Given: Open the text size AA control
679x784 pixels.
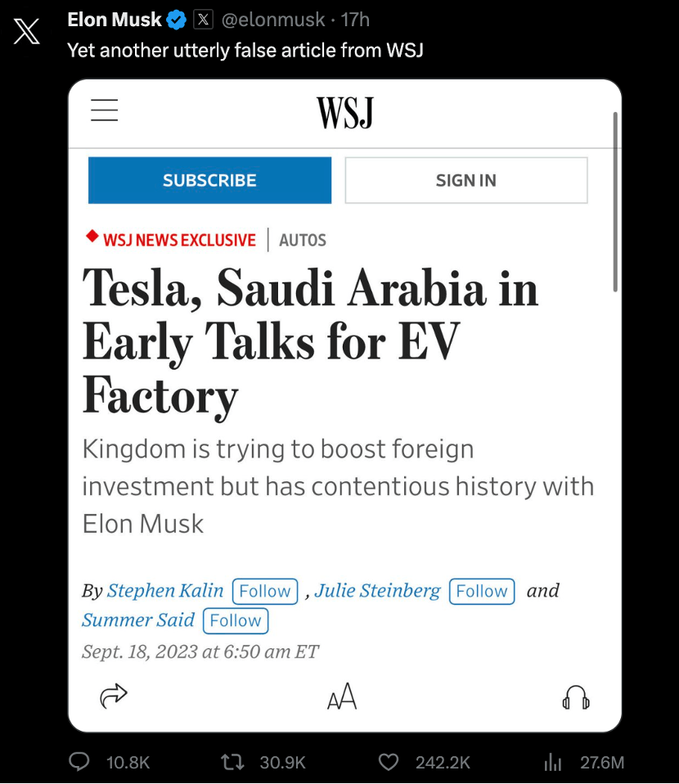Looking at the screenshot, I should [x=342, y=696].
